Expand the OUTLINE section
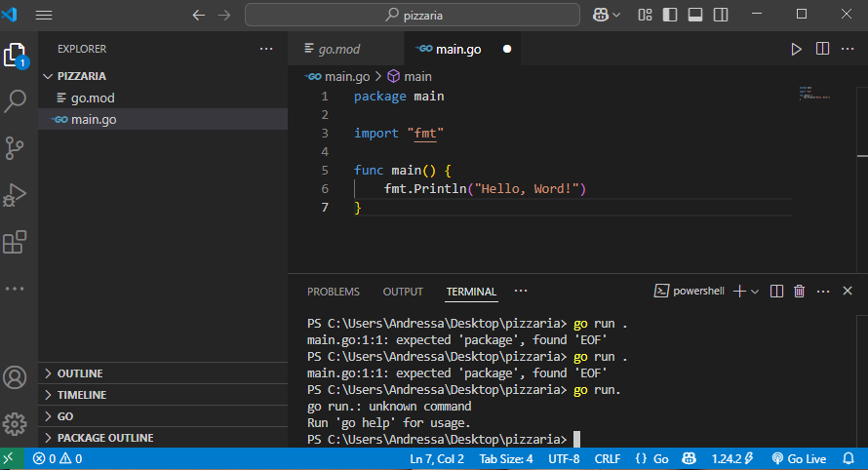The width and height of the screenshot is (868, 470). [x=79, y=373]
